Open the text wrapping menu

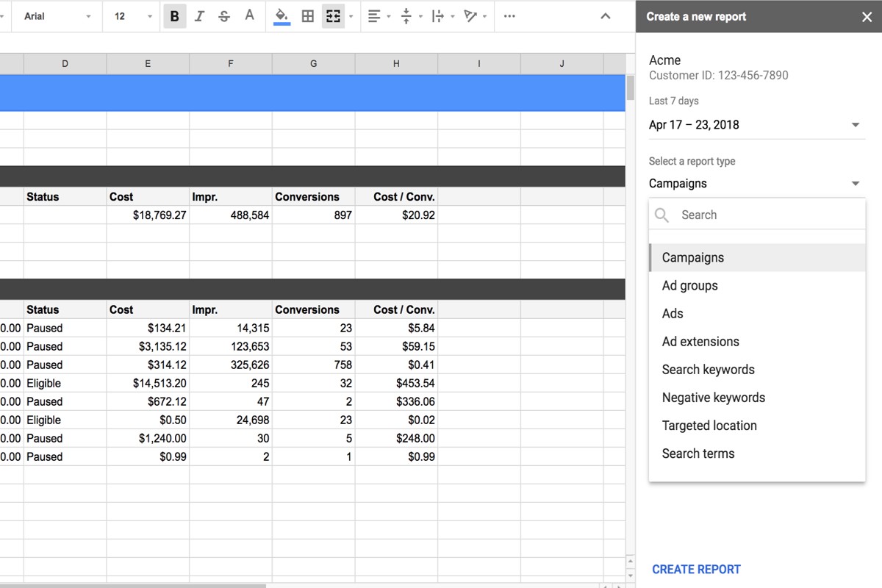coord(442,16)
